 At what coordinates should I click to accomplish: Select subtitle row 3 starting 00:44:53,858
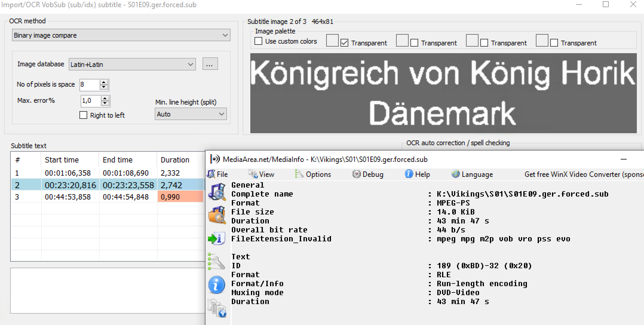tap(107, 197)
